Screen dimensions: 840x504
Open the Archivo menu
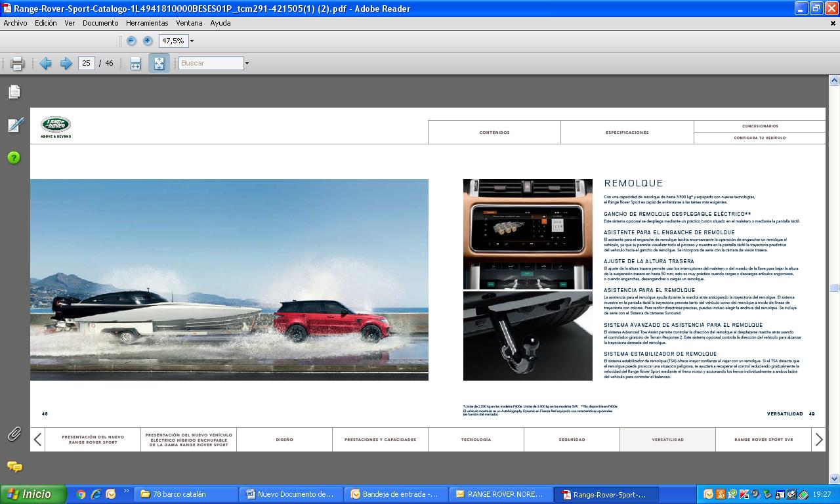click(16, 23)
